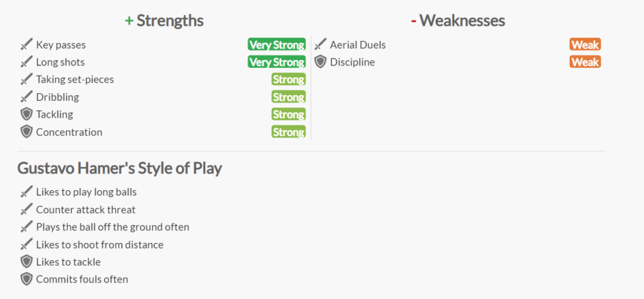Image resolution: width=644 pixels, height=299 pixels.
Task: Click the Weak badge for Discipline
Action: click(x=585, y=62)
